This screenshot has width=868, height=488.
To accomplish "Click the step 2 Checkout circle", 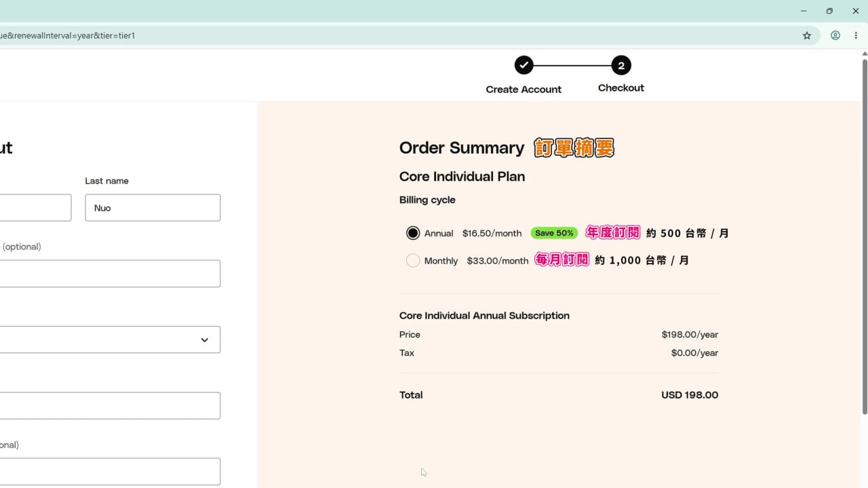I will click(x=621, y=65).
